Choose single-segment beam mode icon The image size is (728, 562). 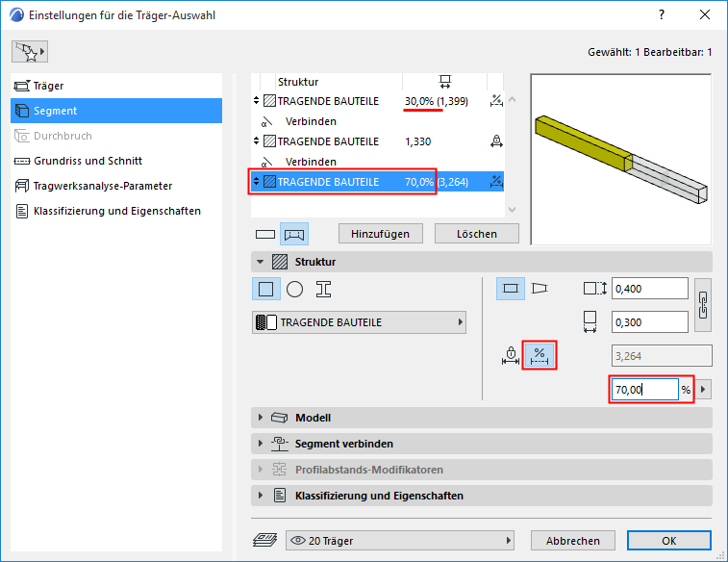pos(265,234)
